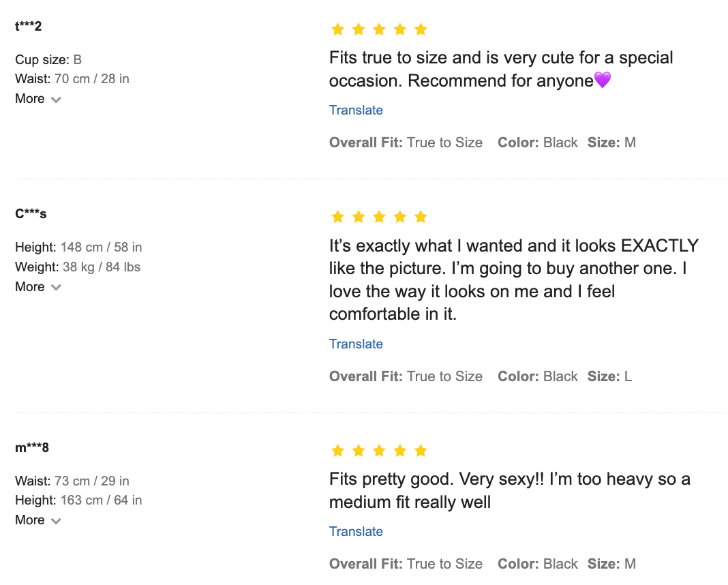728x585 pixels.
Task: Click the first star in t***2's rating
Action: [337, 29]
